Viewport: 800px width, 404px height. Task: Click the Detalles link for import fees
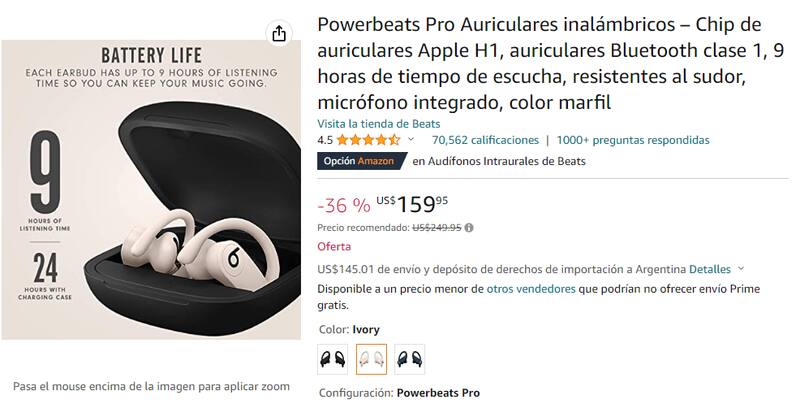pos(710,269)
